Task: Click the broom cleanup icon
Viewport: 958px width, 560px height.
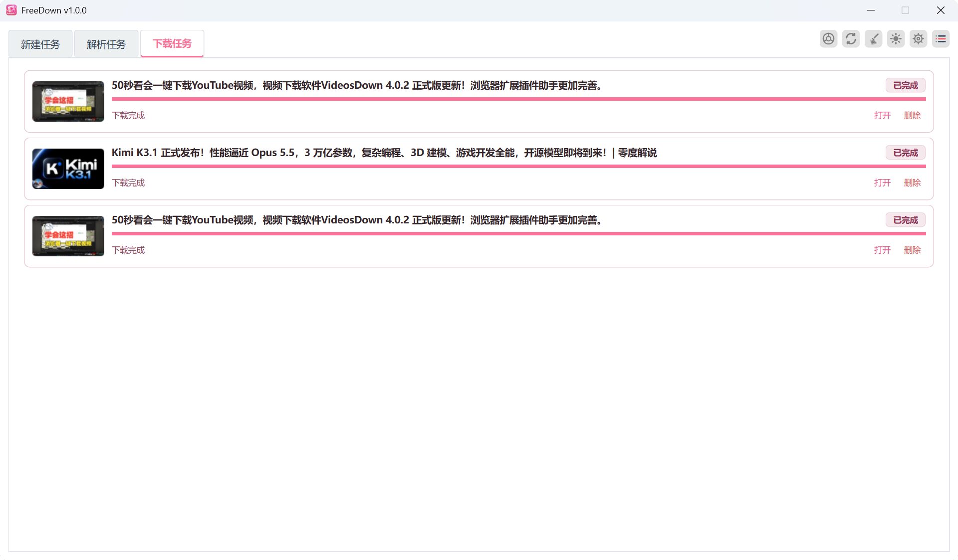Action: pyautogui.click(x=873, y=39)
